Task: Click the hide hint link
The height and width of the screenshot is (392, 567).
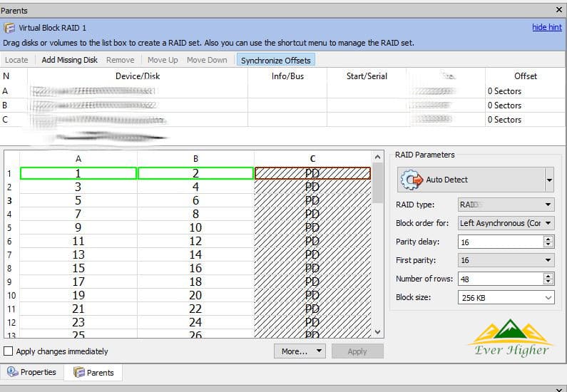Action: coord(546,28)
